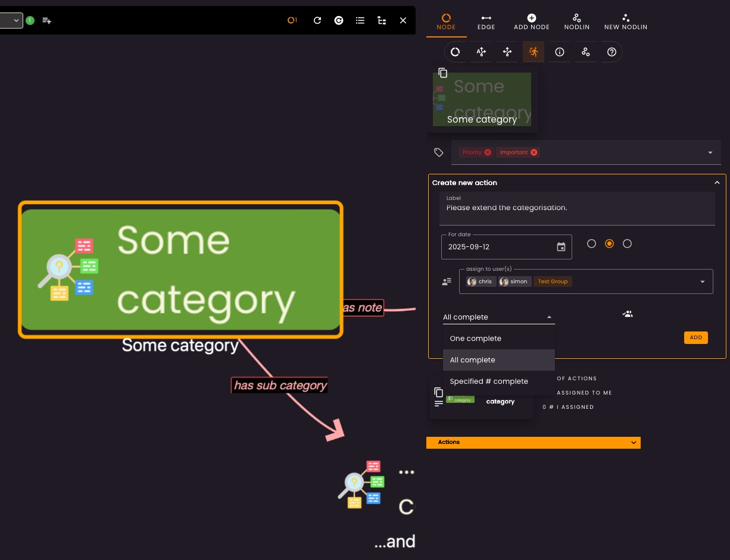Click the hierarchy tree layout icon
The width and height of the screenshot is (730, 560).
point(382,20)
